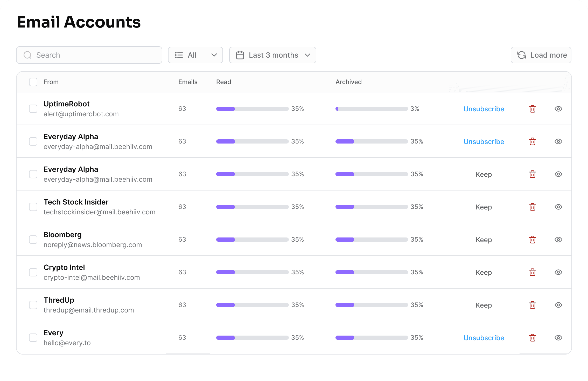The image size is (588, 381).
Task: Delete the Bloomberg sender via trash icon
Action: tap(532, 240)
